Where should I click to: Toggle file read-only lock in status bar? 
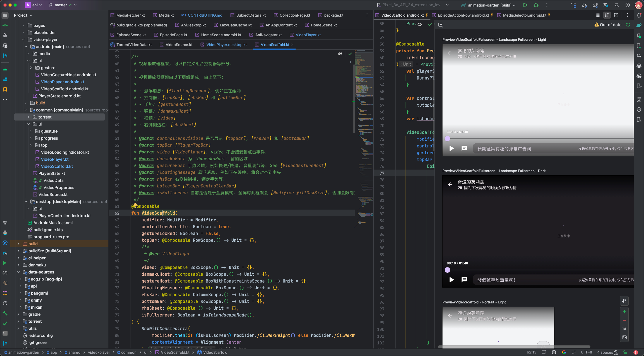(x=625, y=352)
